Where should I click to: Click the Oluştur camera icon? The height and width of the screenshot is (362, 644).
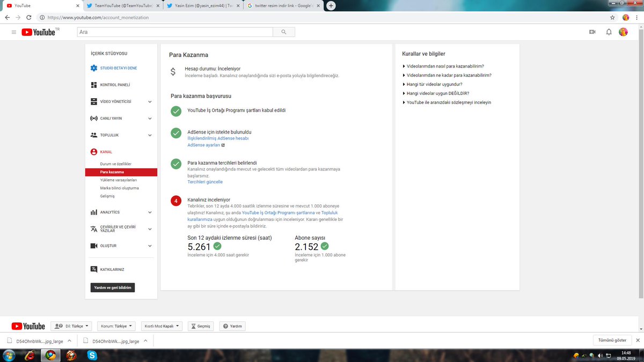tap(94, 246)
